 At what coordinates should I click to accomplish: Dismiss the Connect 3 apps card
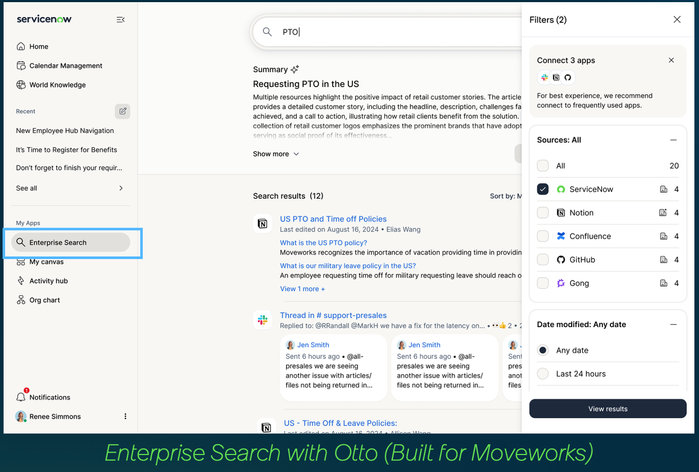click(671, 60)
